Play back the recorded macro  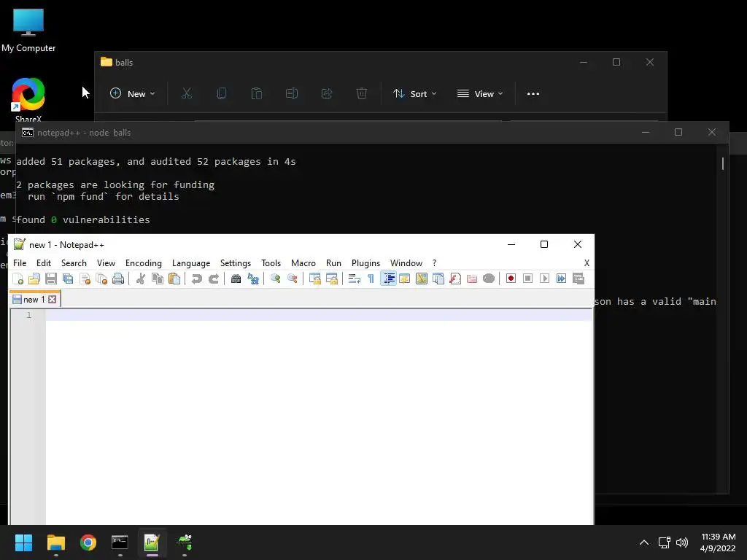click(x=544, y=279)
